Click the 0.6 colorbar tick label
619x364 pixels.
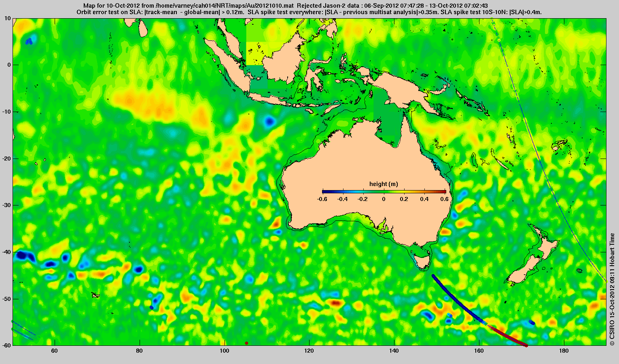(x=445, y=199)
